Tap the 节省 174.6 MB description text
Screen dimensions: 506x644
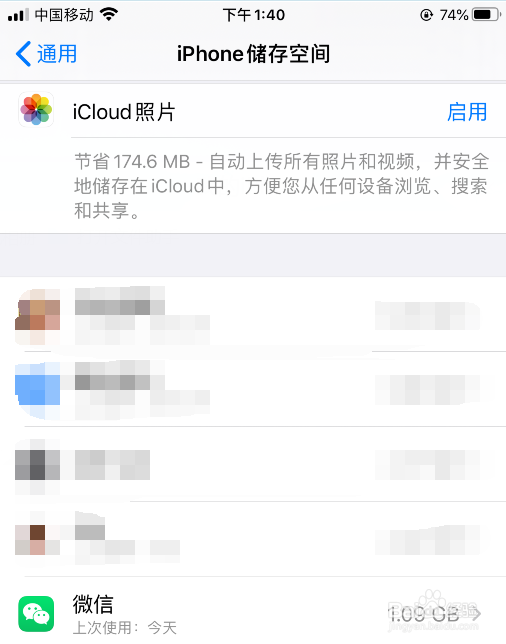click(282, 186)
